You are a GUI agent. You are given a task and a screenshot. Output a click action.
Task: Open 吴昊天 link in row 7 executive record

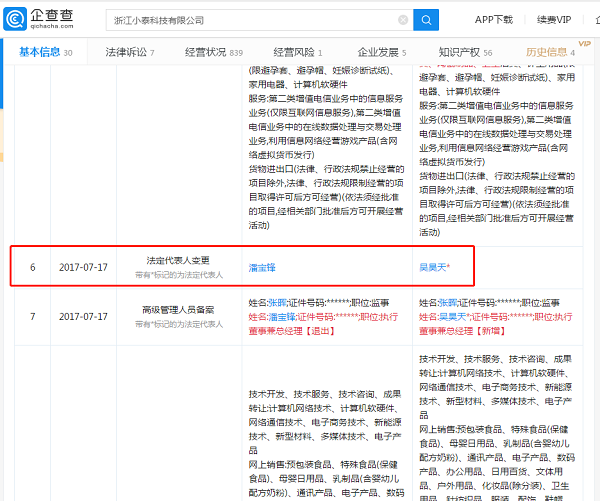(448, 314)
